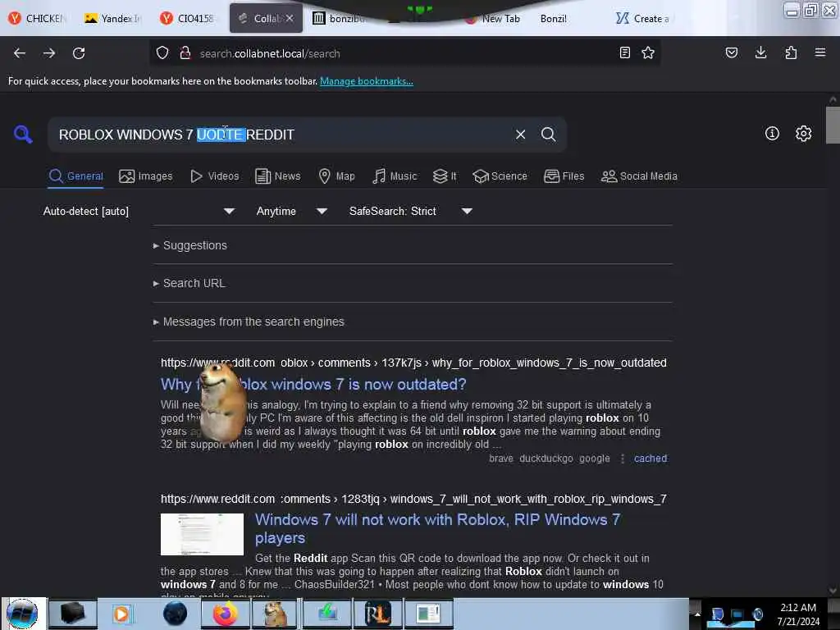
Task: Reload the current page
Action: click(79, 53)
